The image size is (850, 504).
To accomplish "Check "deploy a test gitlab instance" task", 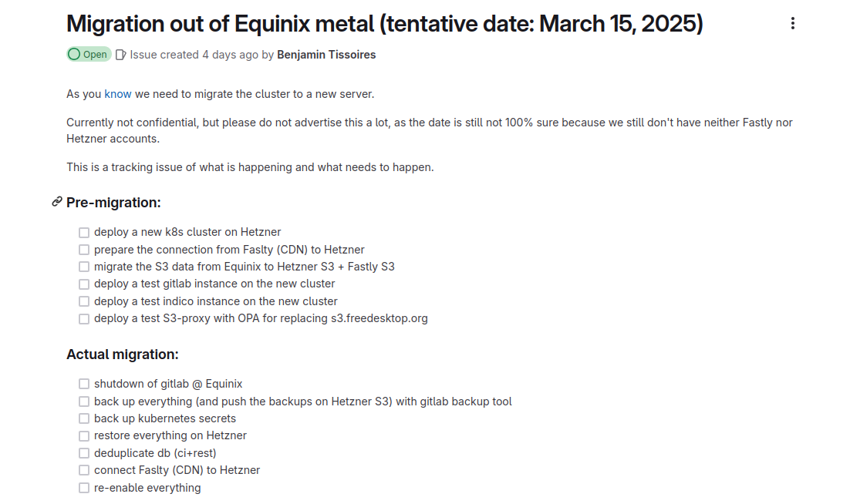I will (x=84, y=284).
